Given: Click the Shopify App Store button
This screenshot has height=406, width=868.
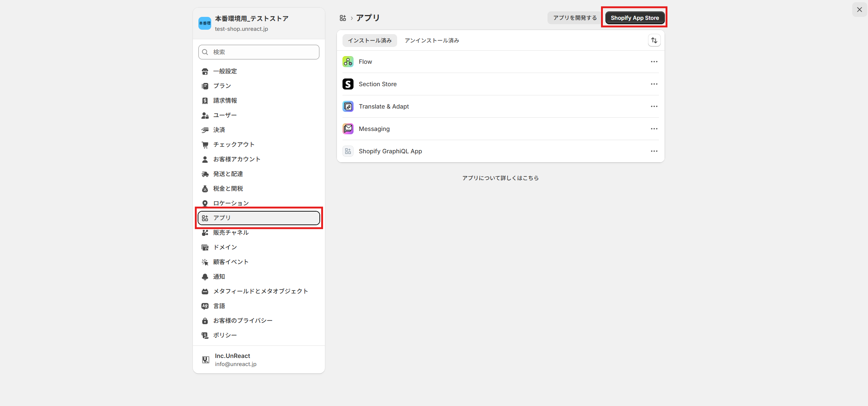Looking at the screenshot, I should point(634,17).
